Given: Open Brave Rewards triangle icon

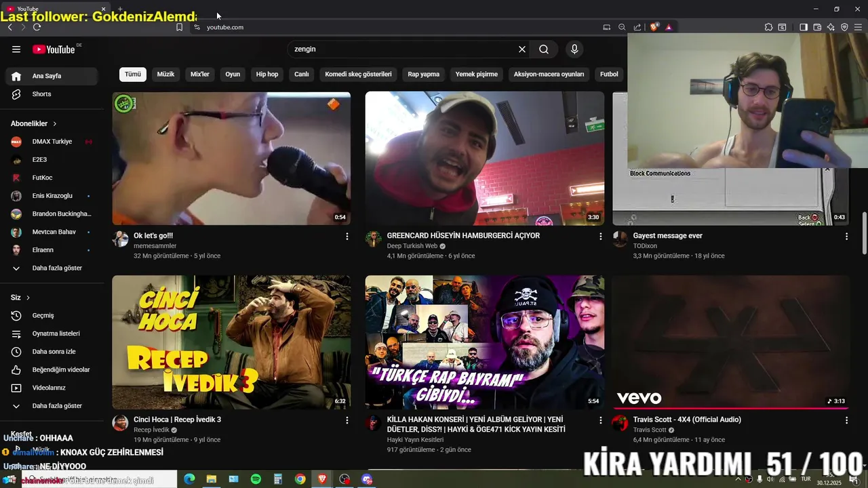Looking at the screenshot, I should pyautogui.click(x=669, y=27).
